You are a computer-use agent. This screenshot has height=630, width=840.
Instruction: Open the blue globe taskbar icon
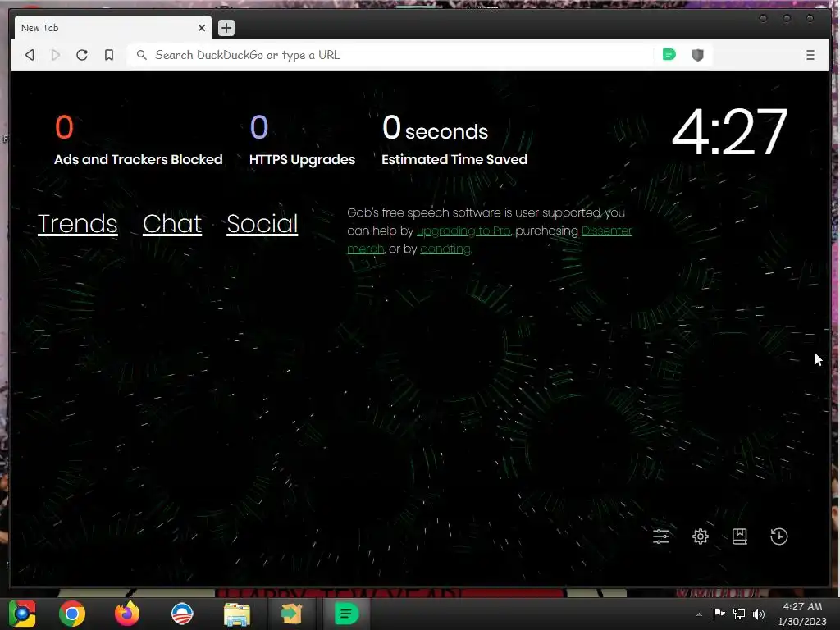[181, 614]
